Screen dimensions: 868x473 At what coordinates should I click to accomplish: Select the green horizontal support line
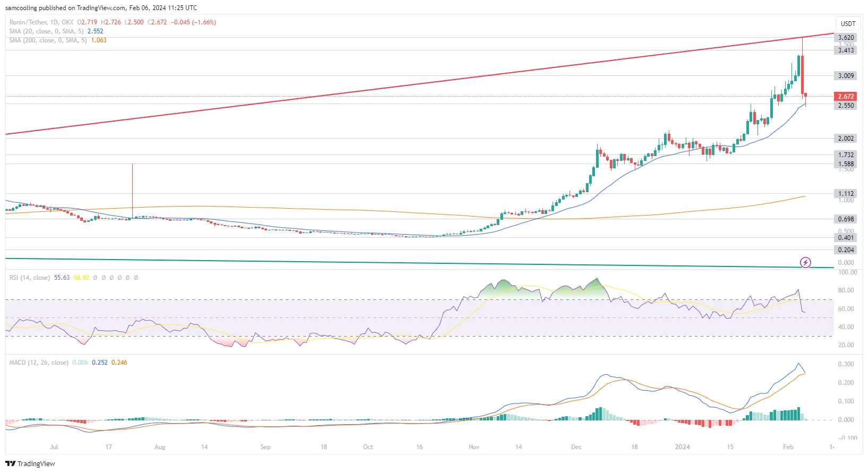420,263
